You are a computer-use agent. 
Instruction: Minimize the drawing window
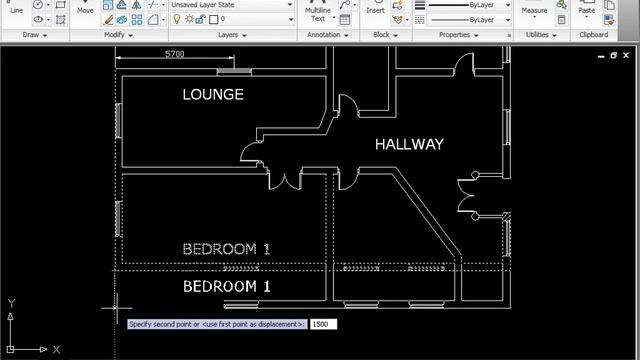(601, 56)
